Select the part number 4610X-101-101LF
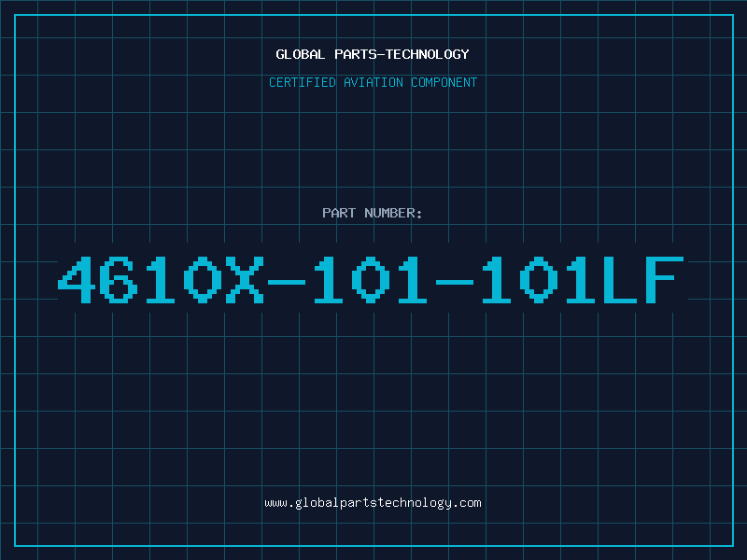This screenshot has width=747, height=560. click(x=372, y=280)
